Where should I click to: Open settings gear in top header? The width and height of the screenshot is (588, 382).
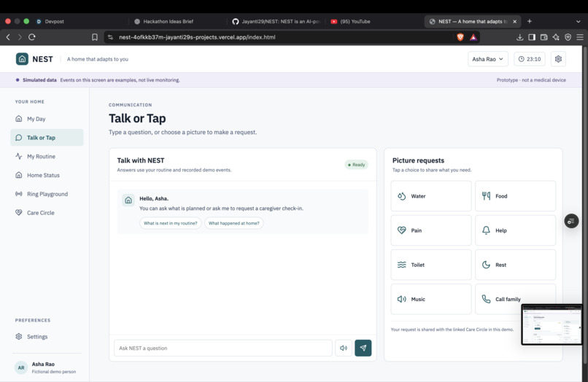coord(558,59)
